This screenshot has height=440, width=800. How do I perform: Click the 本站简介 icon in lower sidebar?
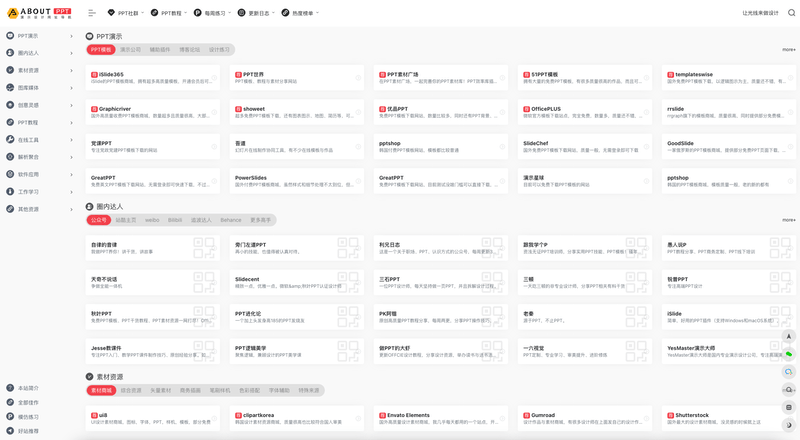(x=10, y=388)
